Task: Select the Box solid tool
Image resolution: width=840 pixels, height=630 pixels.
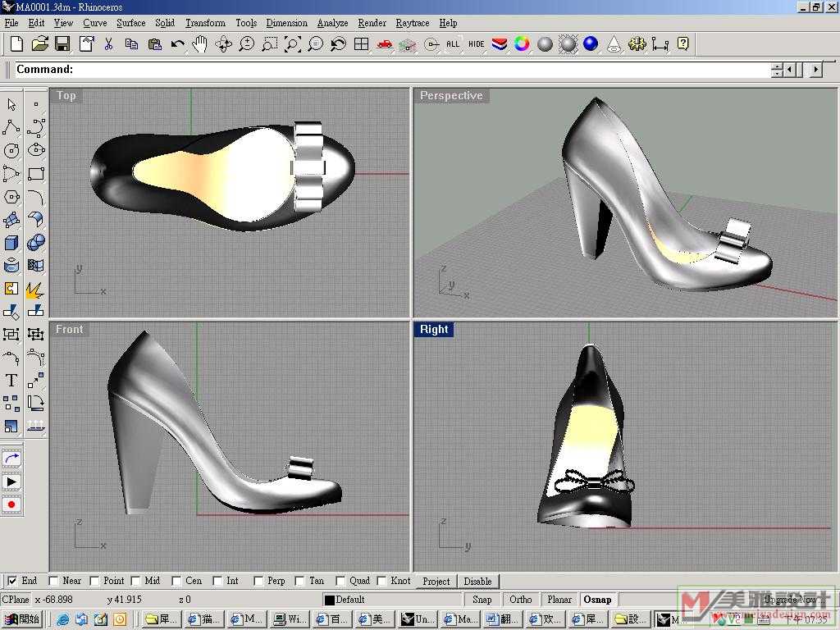Action: pos(11,243)
